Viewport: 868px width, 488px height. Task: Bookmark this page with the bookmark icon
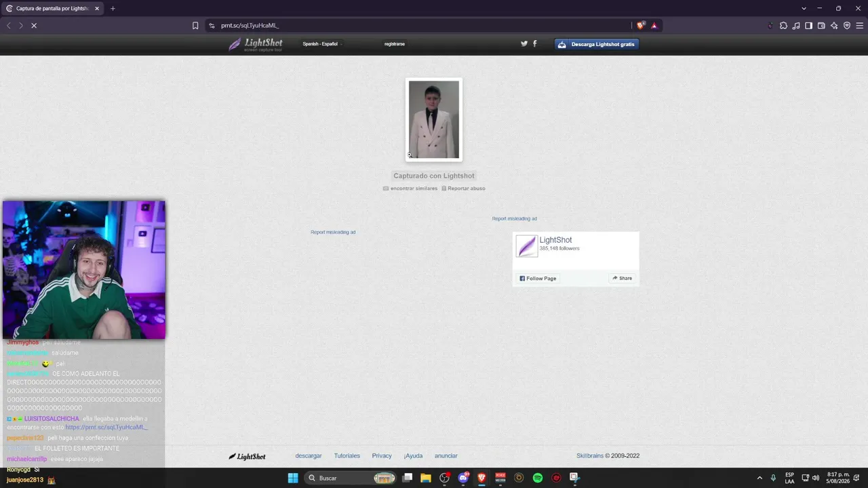point(195,26)
